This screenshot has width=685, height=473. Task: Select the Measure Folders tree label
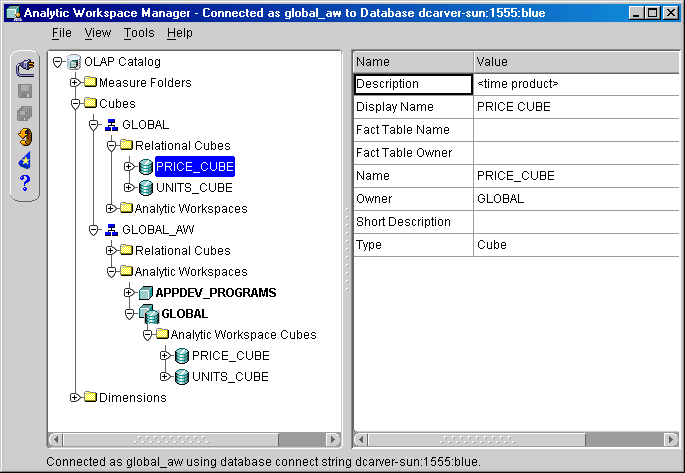pyautogui.click(x=145, y=83)
